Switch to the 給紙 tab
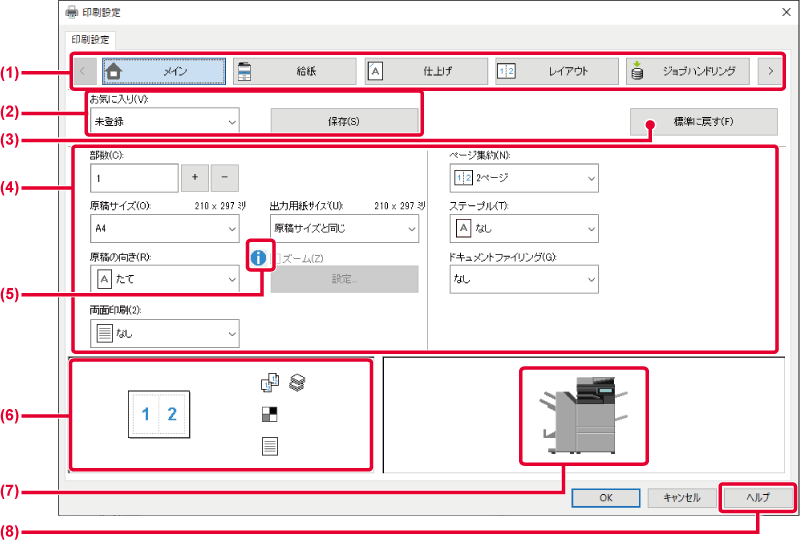This screenshot has width=800, height=541. pos(295,71)
